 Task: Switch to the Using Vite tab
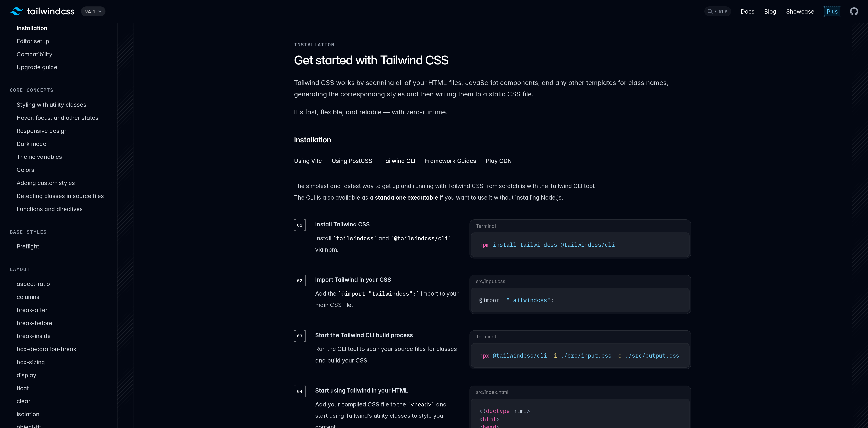pos(308,161)
